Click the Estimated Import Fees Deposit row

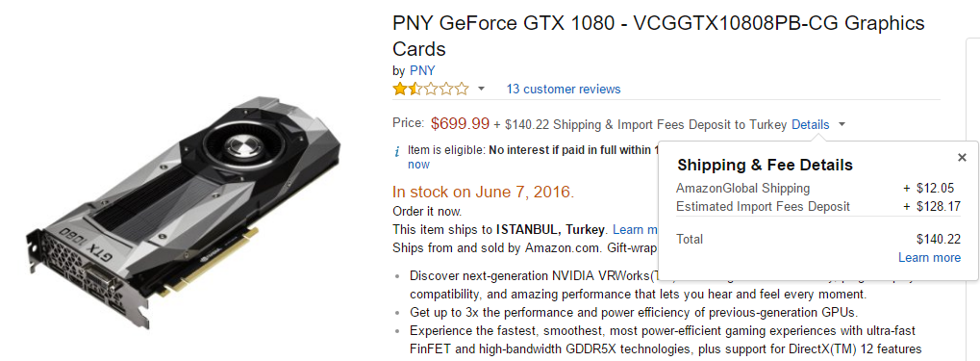point(818,206)
